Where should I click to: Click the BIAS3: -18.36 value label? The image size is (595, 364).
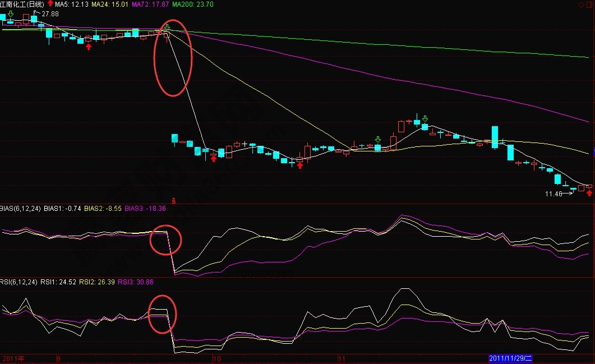coord(145,208)
